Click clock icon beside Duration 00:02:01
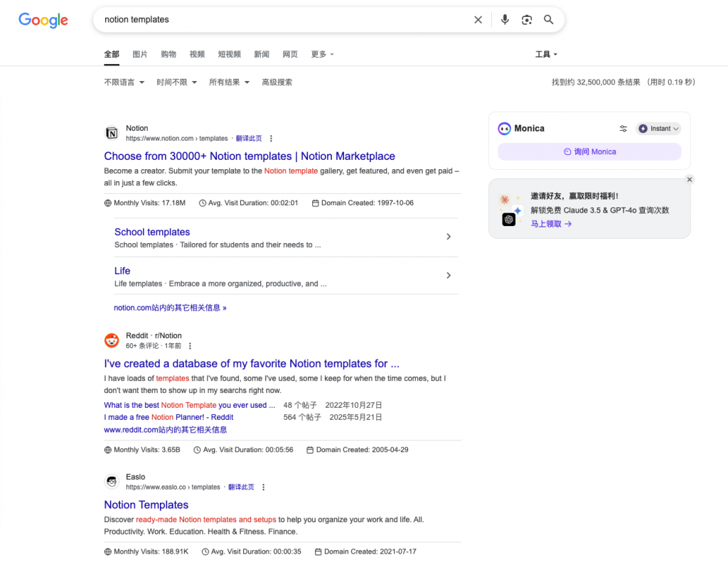728x572 pixels. pyautogui.click(x=203, y=203)
